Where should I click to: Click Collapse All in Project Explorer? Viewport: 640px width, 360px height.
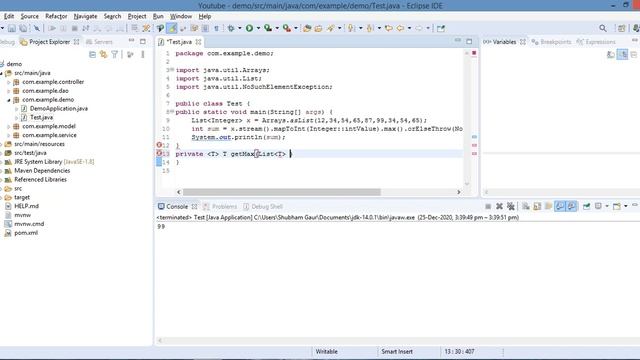(x=93, y=54)
